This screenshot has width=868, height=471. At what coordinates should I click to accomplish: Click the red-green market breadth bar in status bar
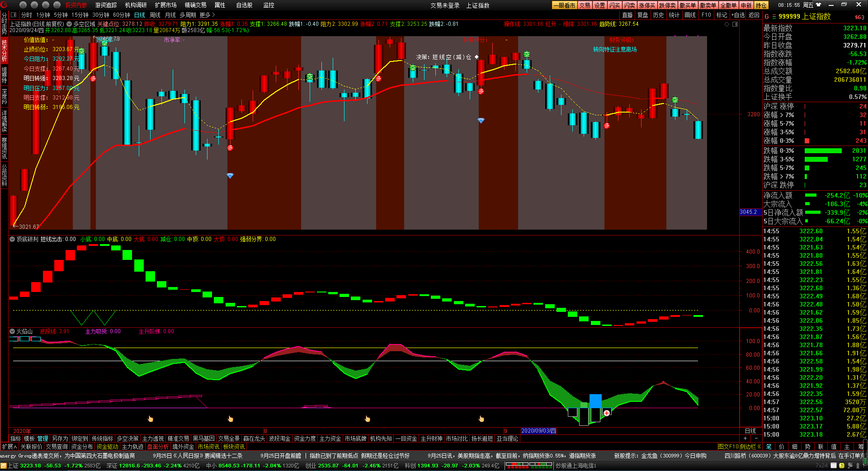point(528,465)
